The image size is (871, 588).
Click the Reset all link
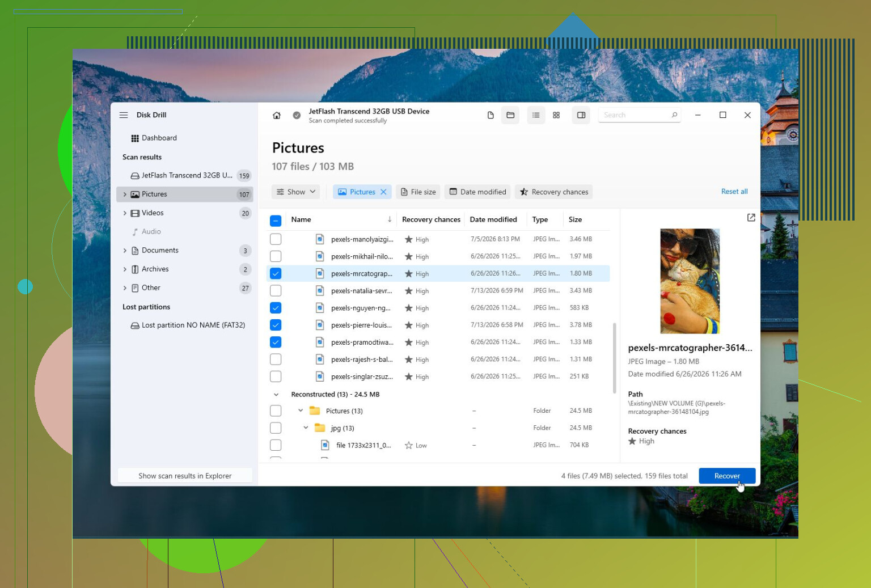click(734, 192)
